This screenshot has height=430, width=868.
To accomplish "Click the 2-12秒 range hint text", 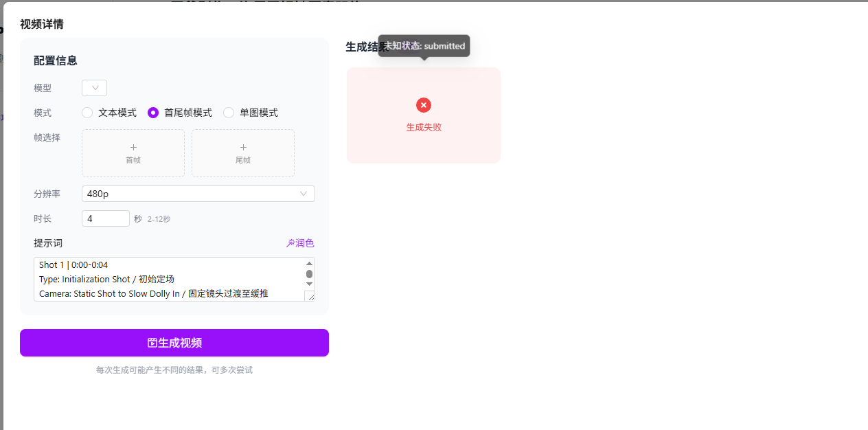I will (x=159, y=219).
